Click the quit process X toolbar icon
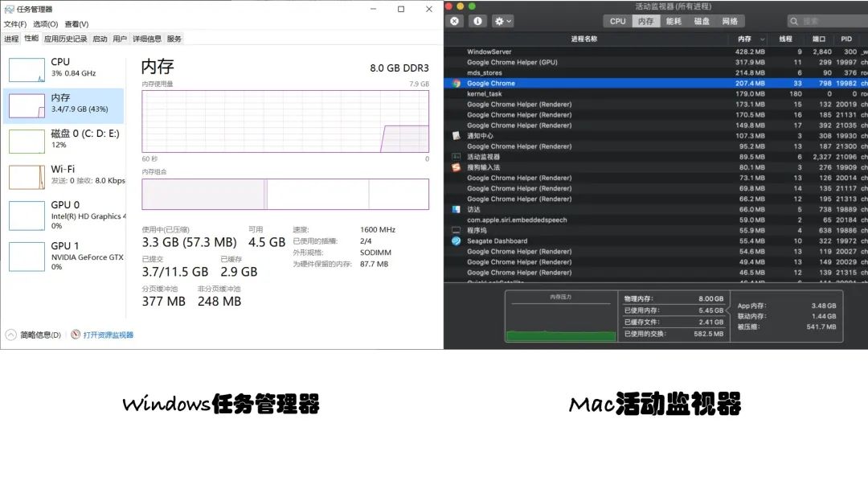868x489 pixels. click(454, 21)
